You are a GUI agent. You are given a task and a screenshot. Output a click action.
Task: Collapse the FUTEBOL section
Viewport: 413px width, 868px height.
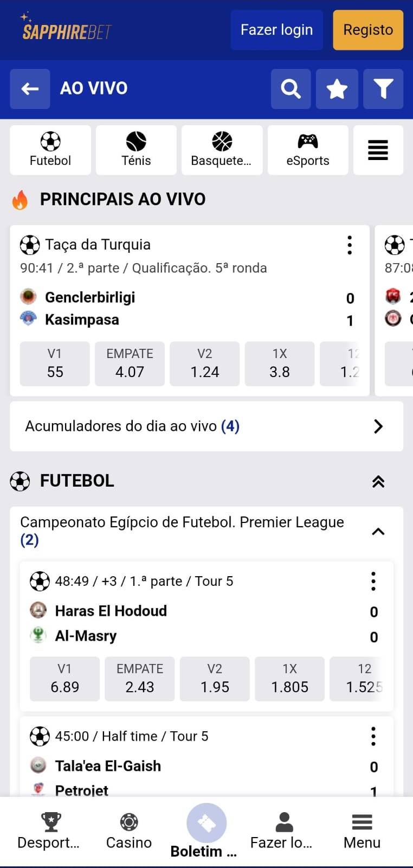378,481
